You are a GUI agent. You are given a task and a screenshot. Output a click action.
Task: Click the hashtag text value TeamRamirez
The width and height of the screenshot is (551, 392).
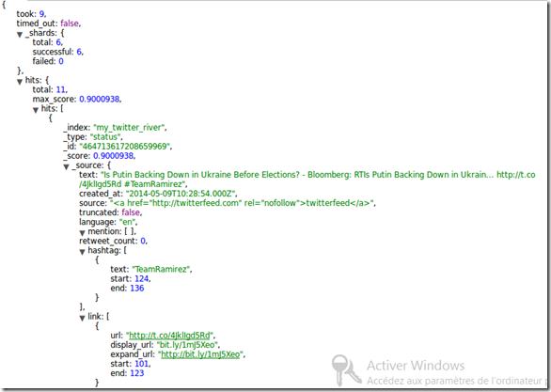162,270
